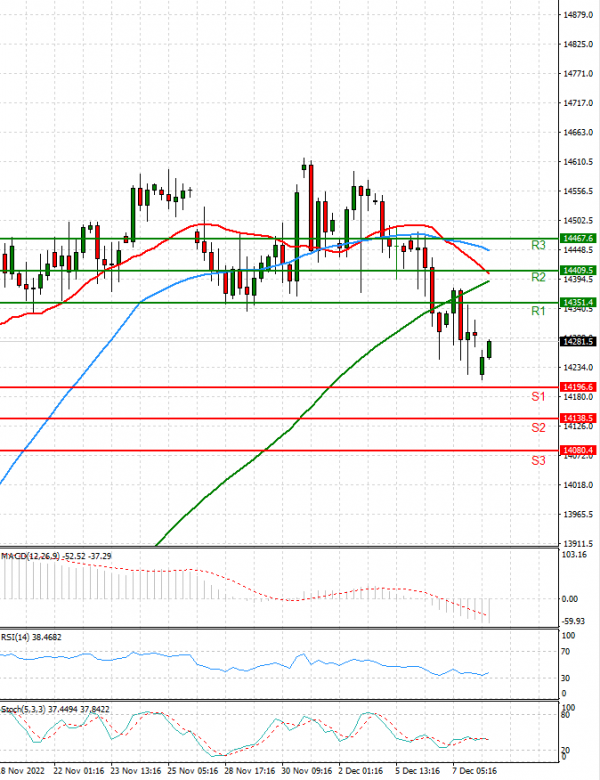Viewport: 600px width, 780px height.
Task: Click the 13965.5 price axis value
Action: click(578, 514)
